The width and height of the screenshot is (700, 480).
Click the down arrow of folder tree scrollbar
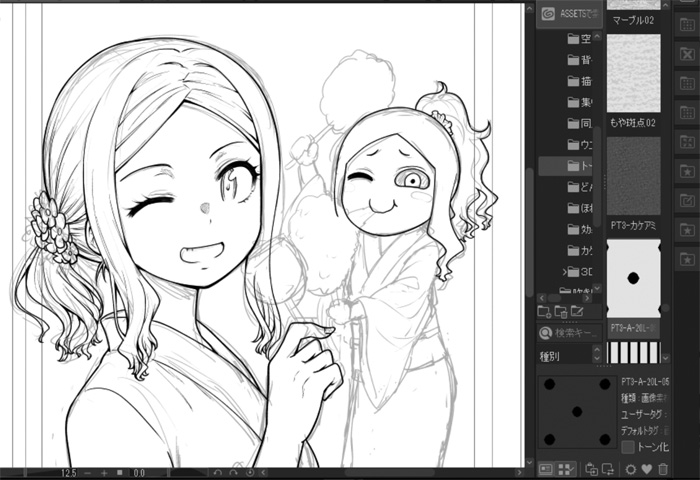click(597, 288)
